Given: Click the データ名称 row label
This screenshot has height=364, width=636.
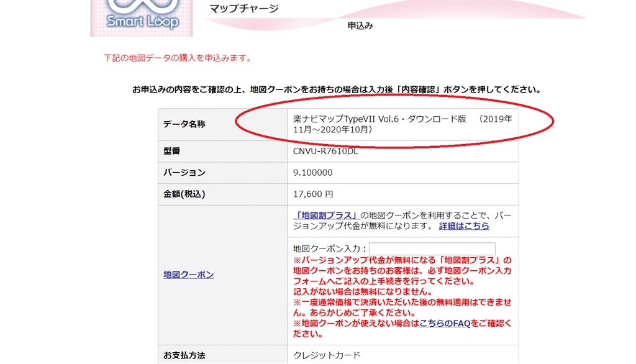Looking at the screenshot, I should pyautogui.click(x=184, y=124).
